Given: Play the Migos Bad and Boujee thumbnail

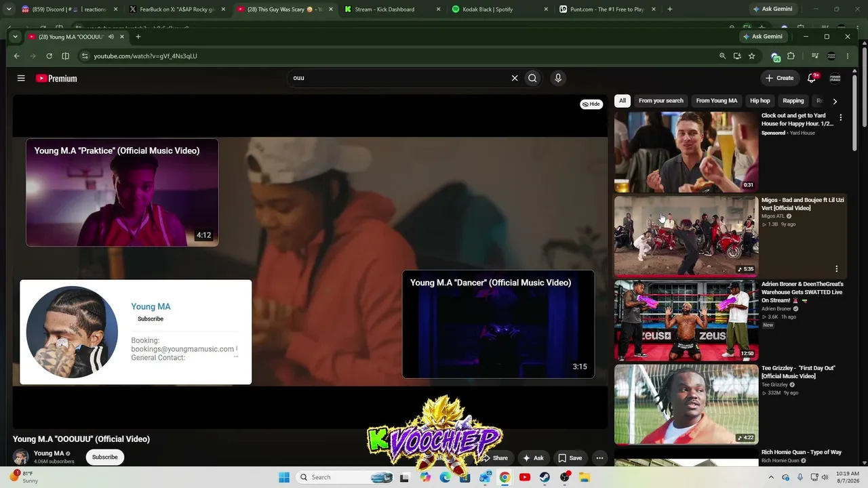Looking at the screenshot, I should click(686, 236).
